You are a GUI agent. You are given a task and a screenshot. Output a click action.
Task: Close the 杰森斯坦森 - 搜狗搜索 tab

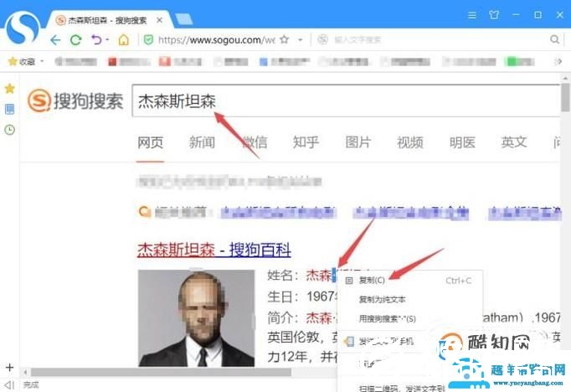tap(159, 20)
